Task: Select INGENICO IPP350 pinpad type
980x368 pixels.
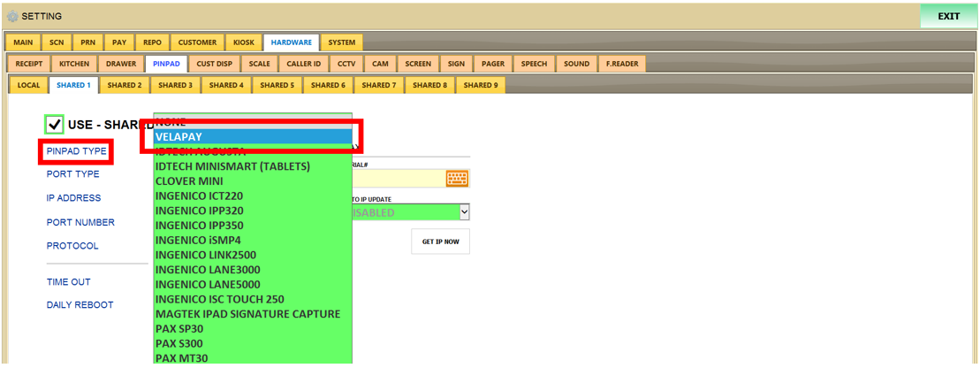Action: coord(253,226)
